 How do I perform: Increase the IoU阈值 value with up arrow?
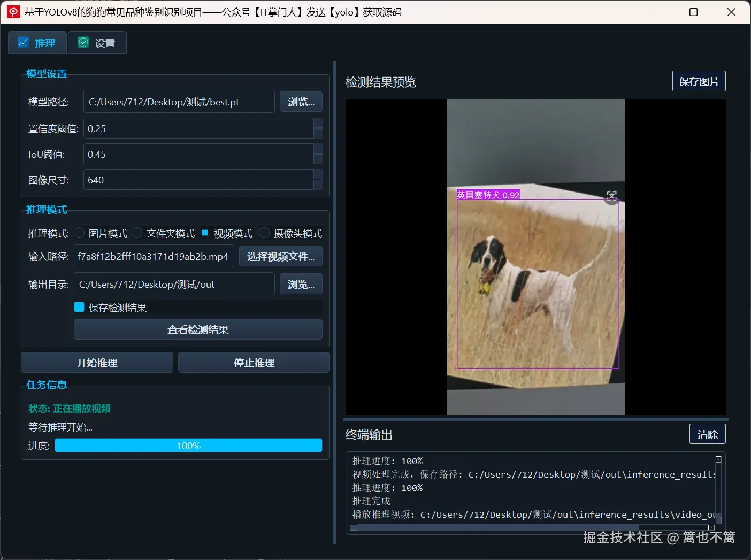tap(318, 149)
